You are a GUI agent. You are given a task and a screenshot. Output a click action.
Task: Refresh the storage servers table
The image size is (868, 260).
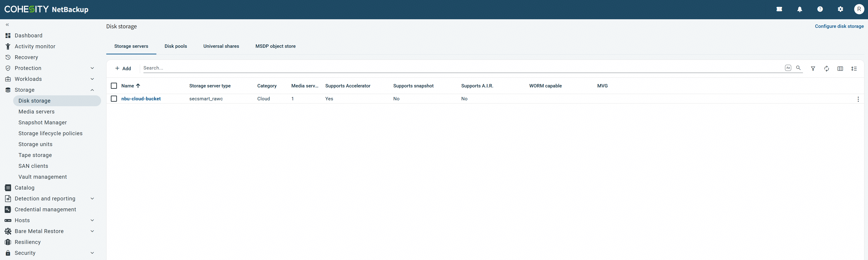tap(827, 69)
